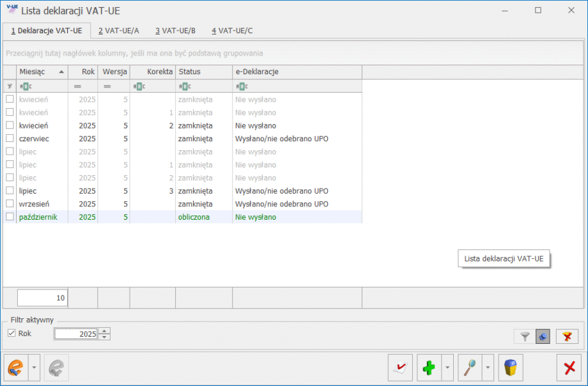This screenshot has height=386, width=588.
Task: Click the clear filter funnel icon
Action: click(567, 336)
